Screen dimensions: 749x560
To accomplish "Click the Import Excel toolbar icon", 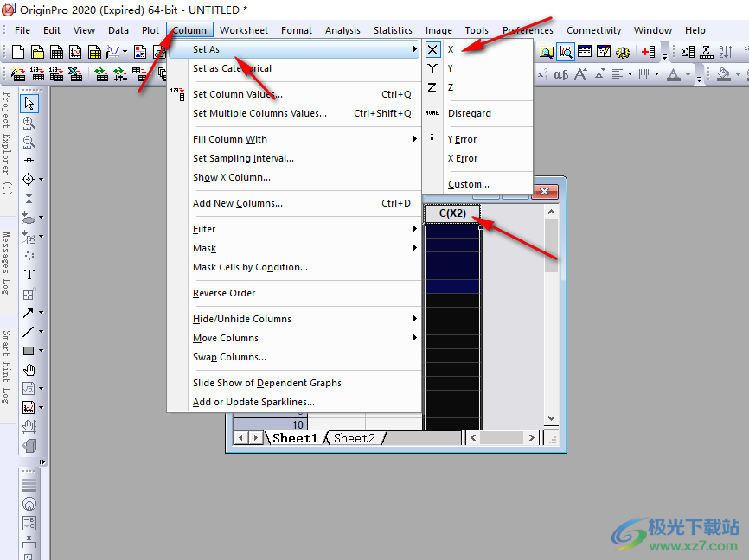I will pyautogui.click(x=75, y=74).
